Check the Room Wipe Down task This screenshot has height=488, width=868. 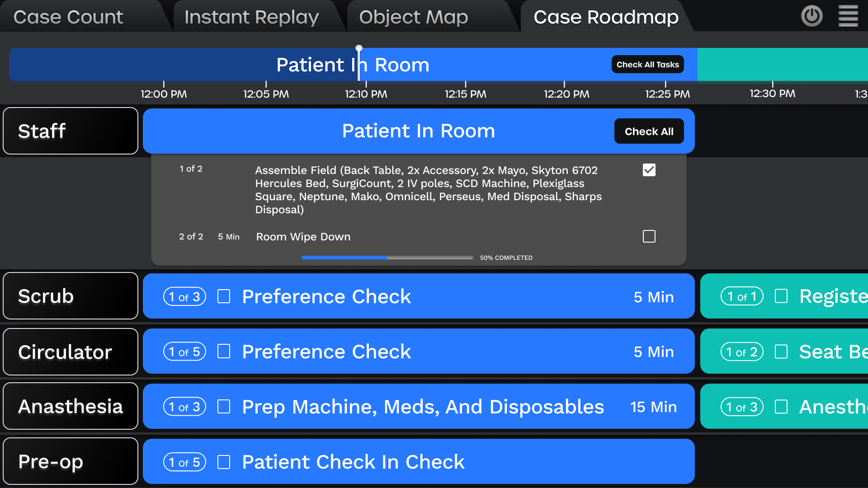point(649,236)
